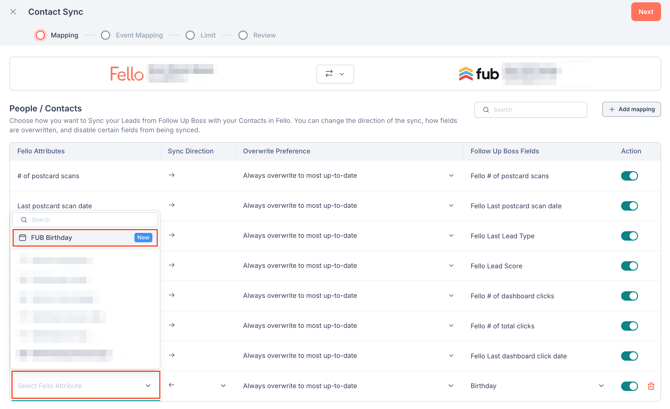Disable sync for Fello # of postcard scans
Viewport: 670px width, 409px height.
click(629, 176)
